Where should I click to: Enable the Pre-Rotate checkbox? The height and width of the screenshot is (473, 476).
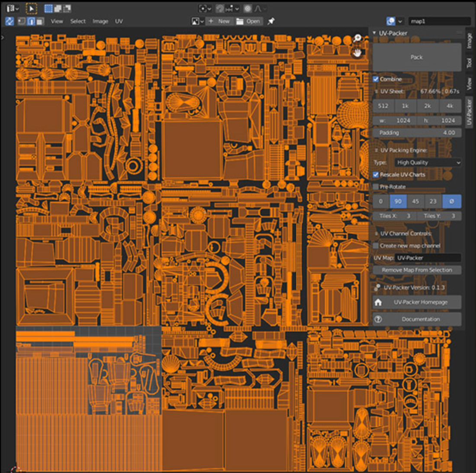376,187
